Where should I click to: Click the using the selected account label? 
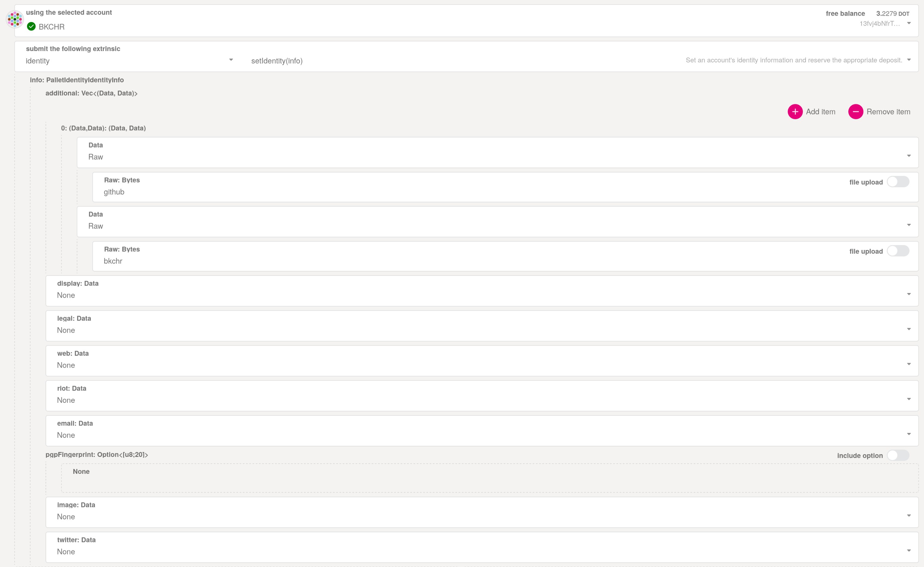69,12
